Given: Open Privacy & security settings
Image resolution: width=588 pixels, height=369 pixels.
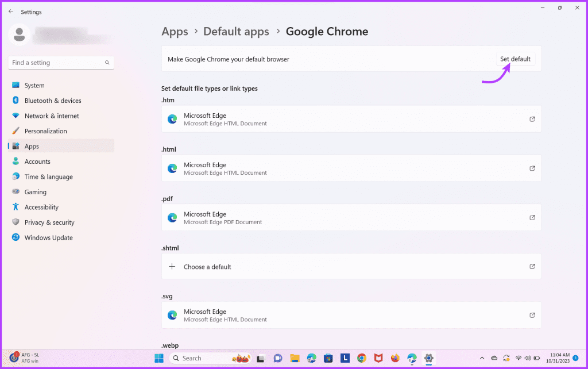Looking at the screenshot, I should pos(61,222).
